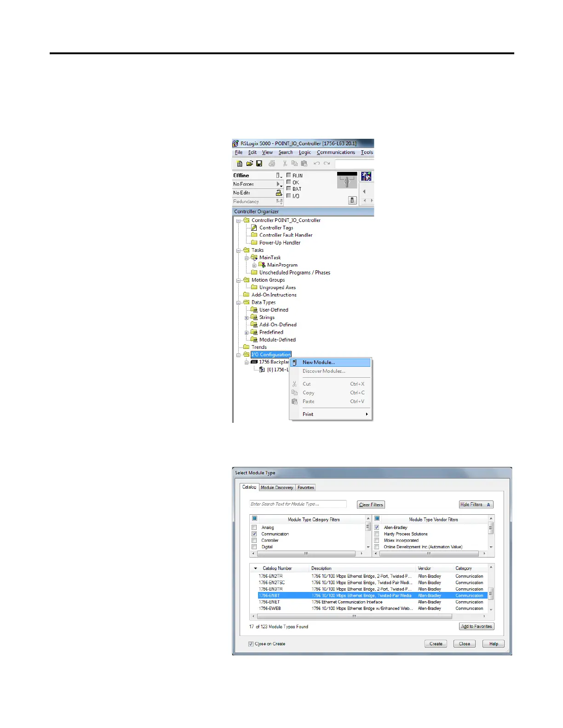
Task: Switch to the Module Discovery tab
Action: point(277,488)
